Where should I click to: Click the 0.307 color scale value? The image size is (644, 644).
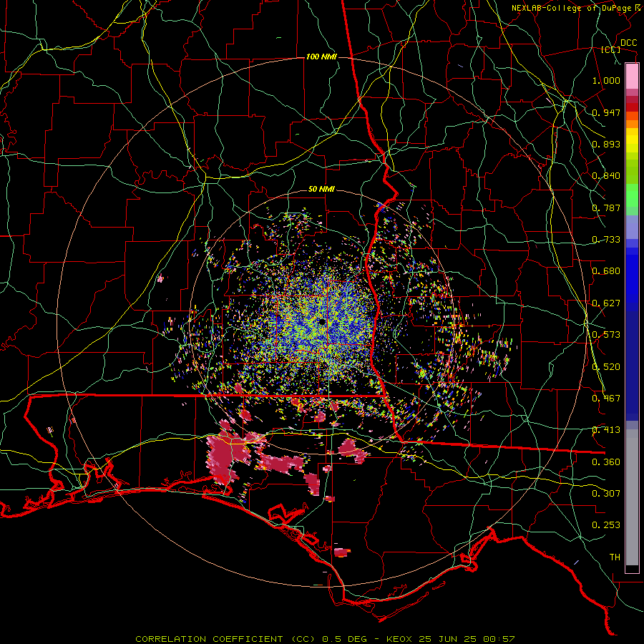(606, 494)
